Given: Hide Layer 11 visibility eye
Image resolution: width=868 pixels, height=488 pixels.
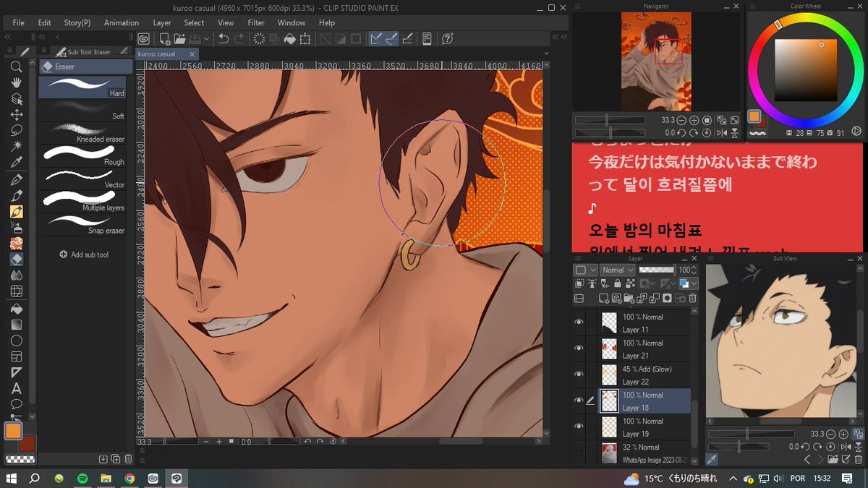Looking at the screenshot, I should click(579, 323).
